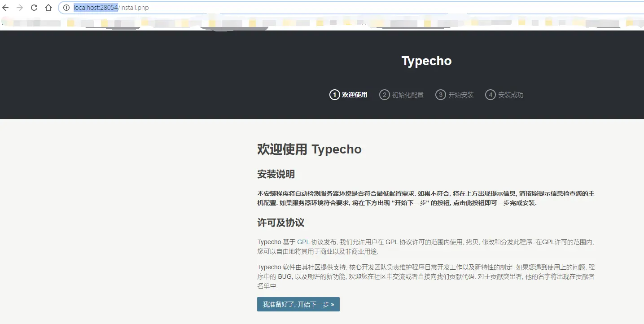Viewport: 644px width, 324px height.
Task: Open the browser home page icon
Action: 48,8
